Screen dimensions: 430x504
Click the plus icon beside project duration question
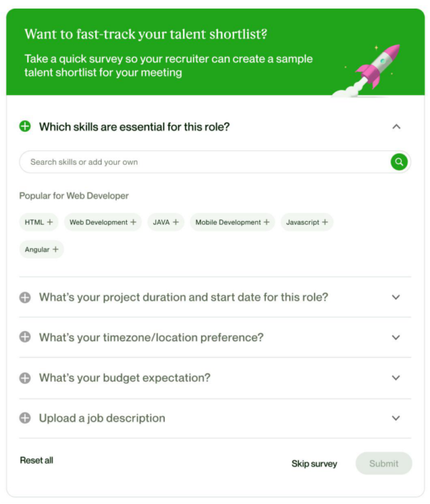coord(25,297)
